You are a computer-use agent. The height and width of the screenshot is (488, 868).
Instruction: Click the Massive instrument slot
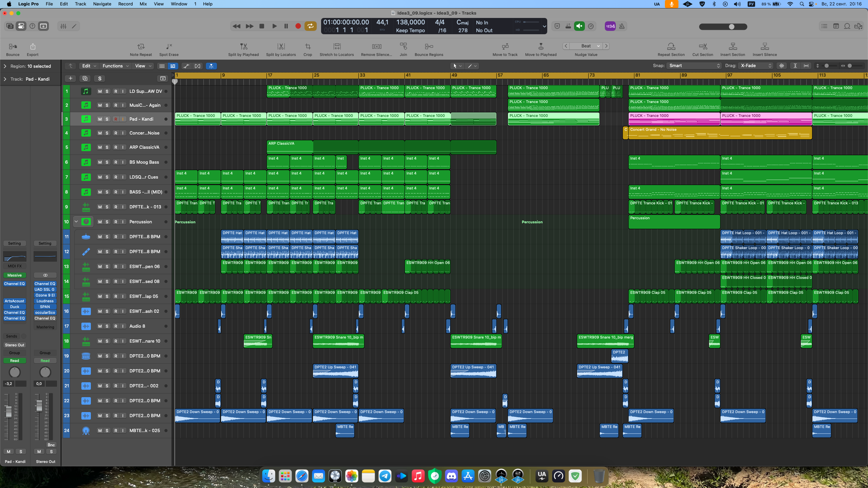pos(15,276)
